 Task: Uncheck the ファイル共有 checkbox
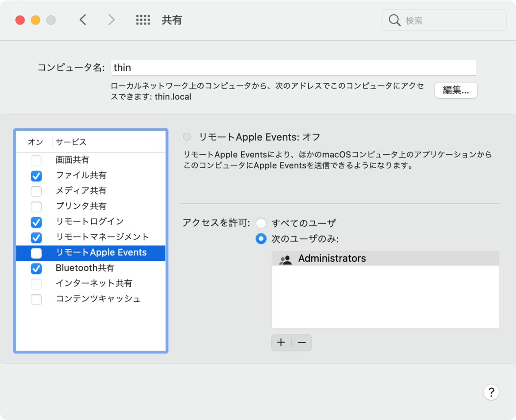[x=37, y=176]
